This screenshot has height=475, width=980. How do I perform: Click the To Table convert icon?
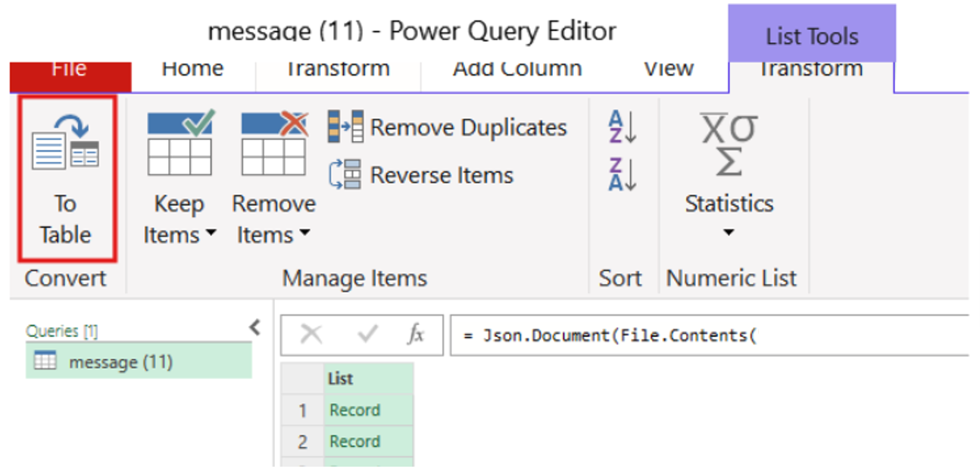(65, 143)
